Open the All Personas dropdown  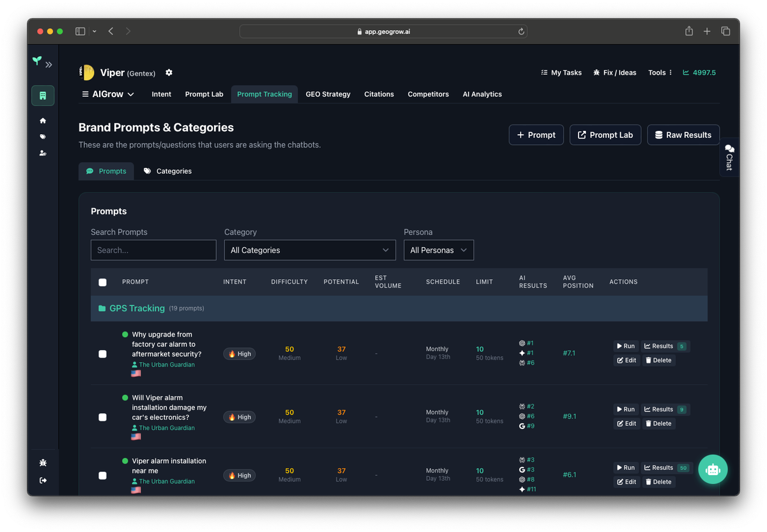pos(439,250)
